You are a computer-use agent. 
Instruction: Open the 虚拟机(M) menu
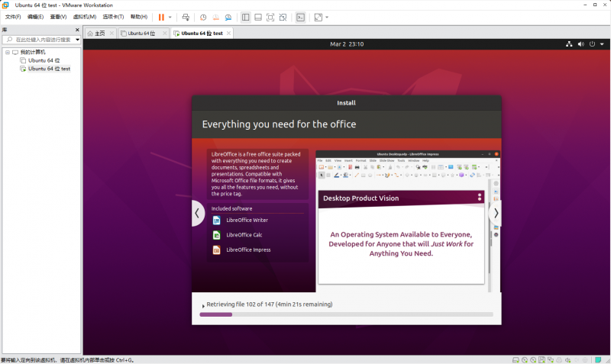[x=85, y=17]
